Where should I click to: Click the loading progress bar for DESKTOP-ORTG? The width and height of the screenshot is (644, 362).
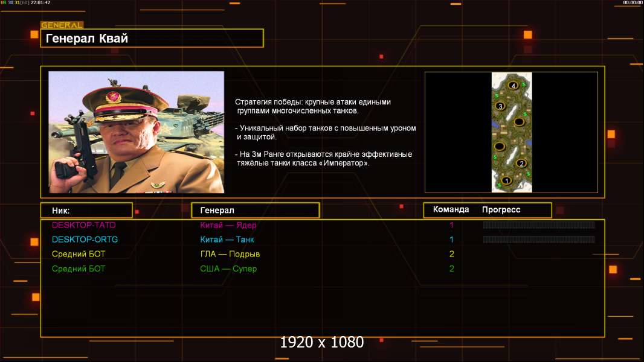538,240
